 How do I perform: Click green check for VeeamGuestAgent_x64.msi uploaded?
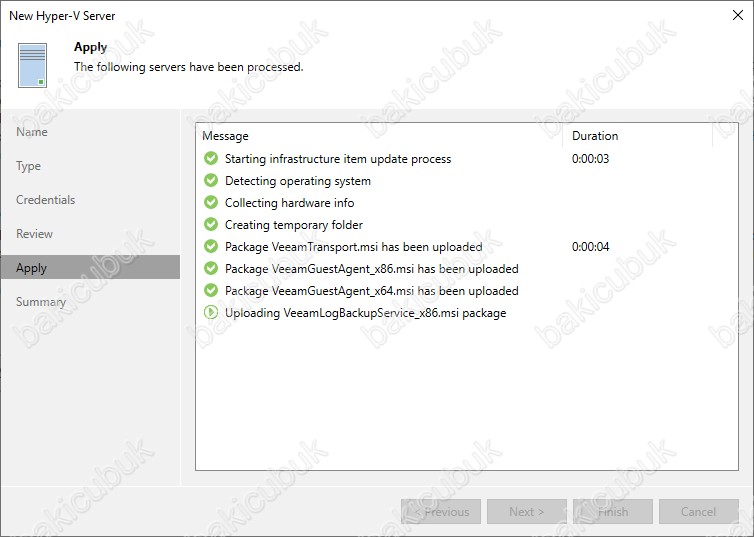(x=211, y=290)
